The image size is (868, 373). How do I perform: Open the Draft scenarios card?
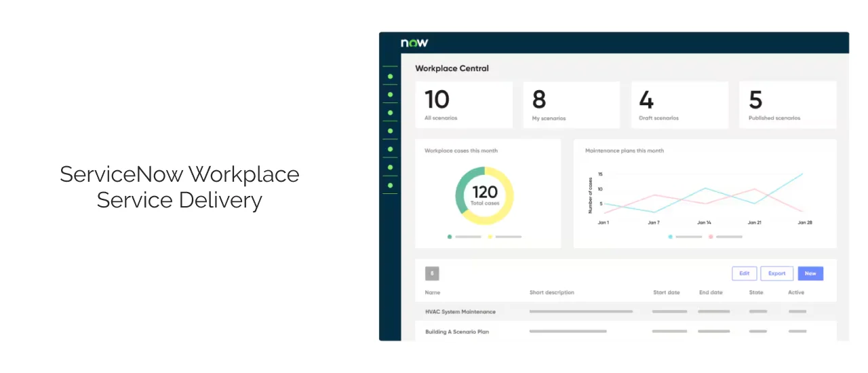679,104
